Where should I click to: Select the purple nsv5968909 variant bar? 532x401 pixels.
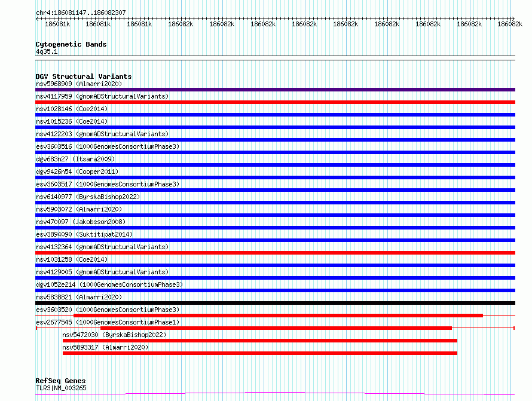pyautogui.click(x=275, y=90)
